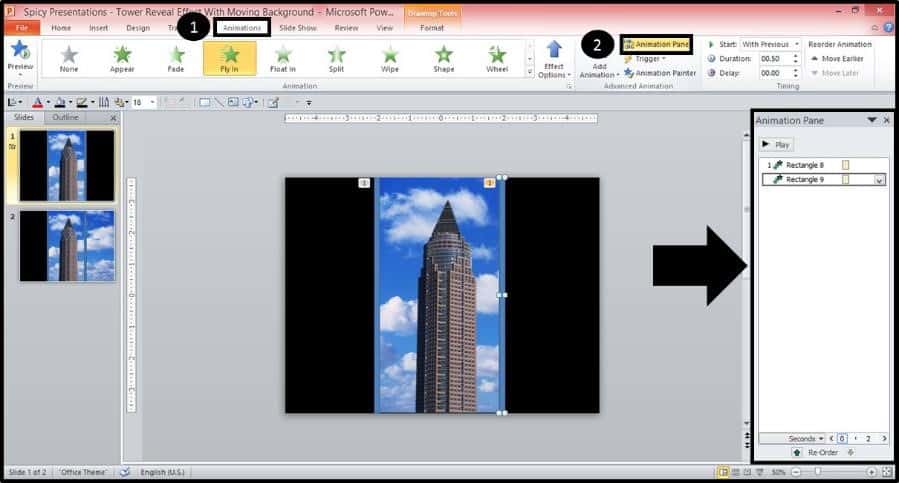This screenshot has height=483, width=899.
Task: Click the font color A icon
Action: (38, 103)
